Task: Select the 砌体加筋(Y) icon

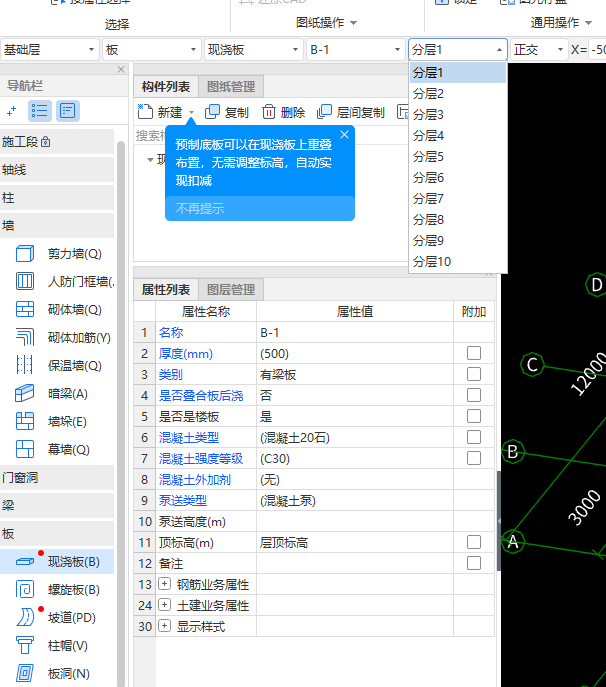Action: (x=25, y=337)
